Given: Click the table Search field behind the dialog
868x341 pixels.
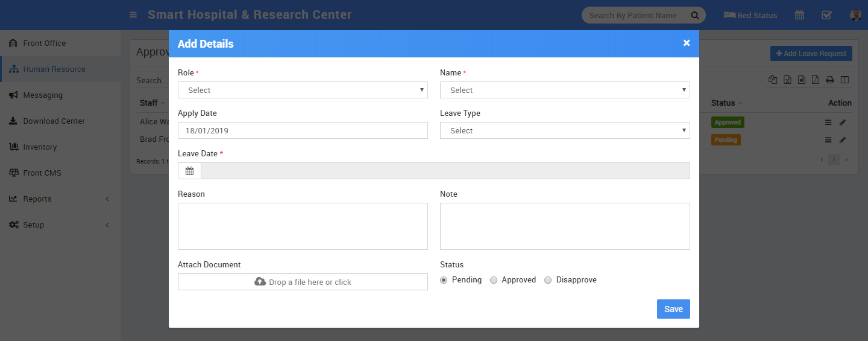Looking at the screenshot, I should coord(152,80).
